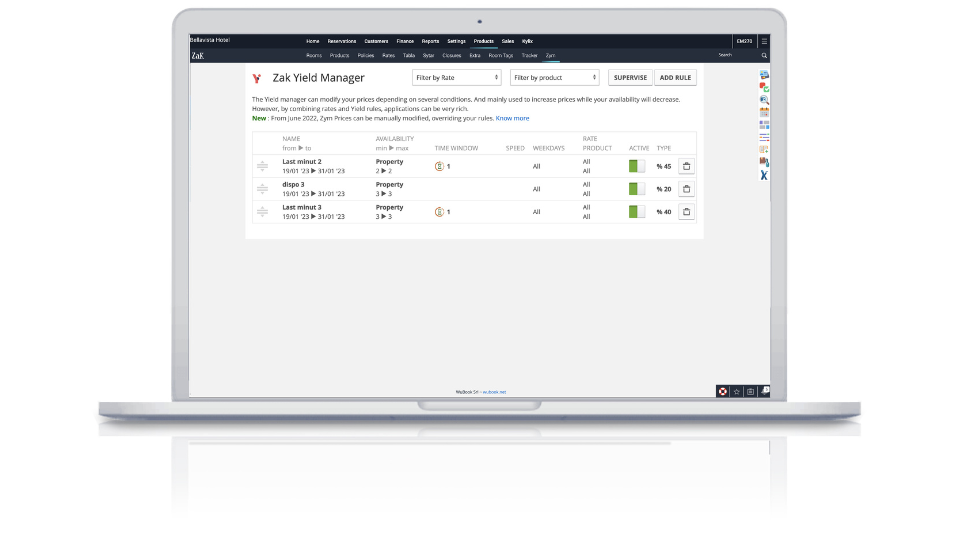Switch to the Policies tab
This screenshot has height=540, width=960.
pos(366,56)
